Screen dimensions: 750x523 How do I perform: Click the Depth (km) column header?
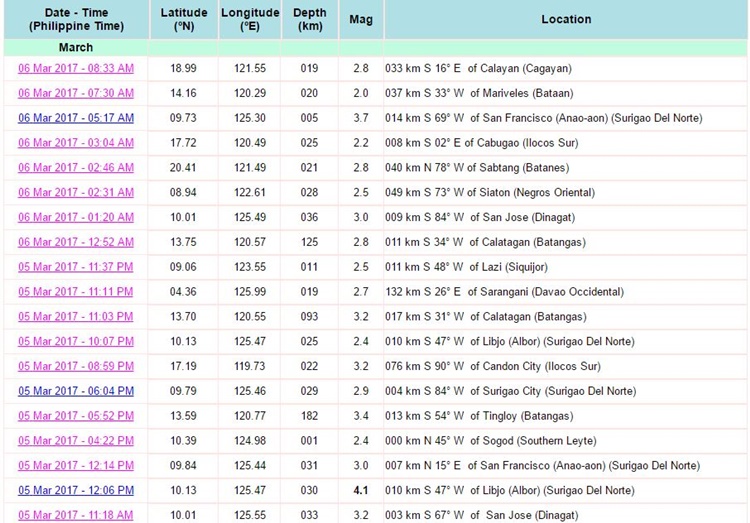pos(310,20)
